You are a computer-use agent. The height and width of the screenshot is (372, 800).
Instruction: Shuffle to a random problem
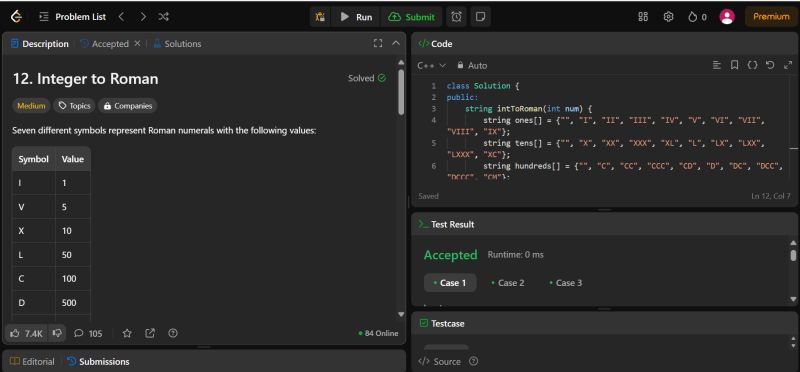pos(163,17)
